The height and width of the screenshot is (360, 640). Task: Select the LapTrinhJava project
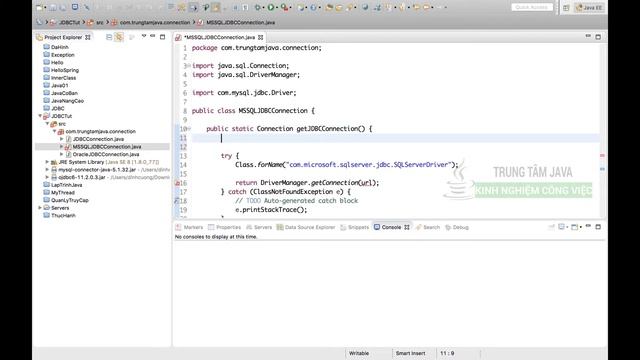[67, 185]
